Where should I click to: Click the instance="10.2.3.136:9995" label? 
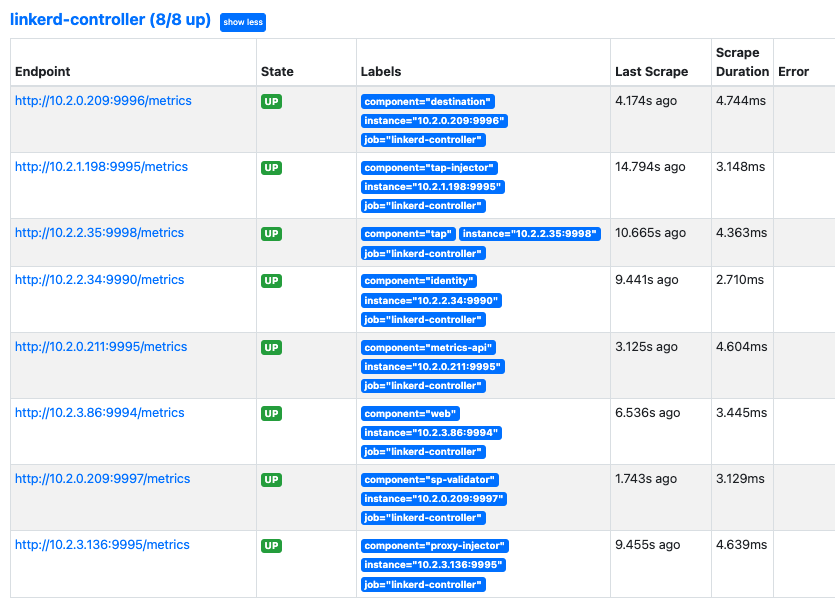coord(433,565)
